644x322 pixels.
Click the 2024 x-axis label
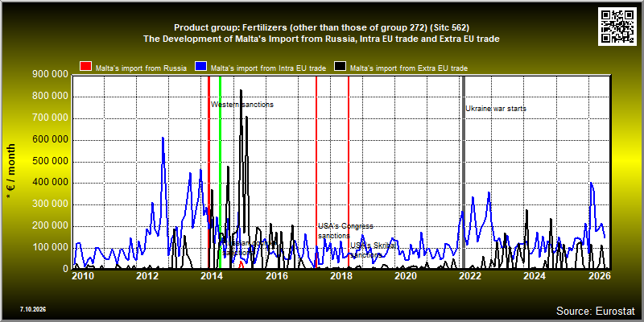pos(535,275)
